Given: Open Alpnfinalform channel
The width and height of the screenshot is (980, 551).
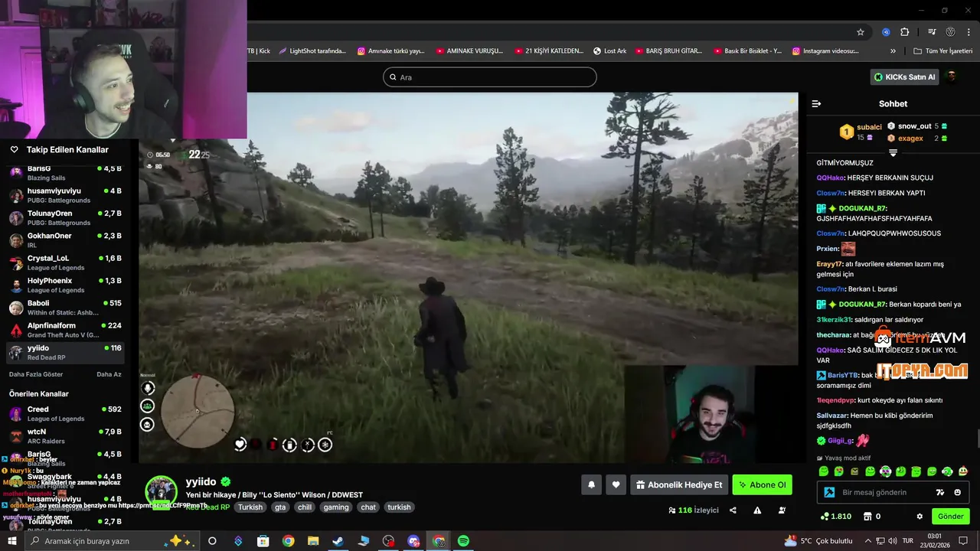Looking at the screenshot, I should (65, 330).
